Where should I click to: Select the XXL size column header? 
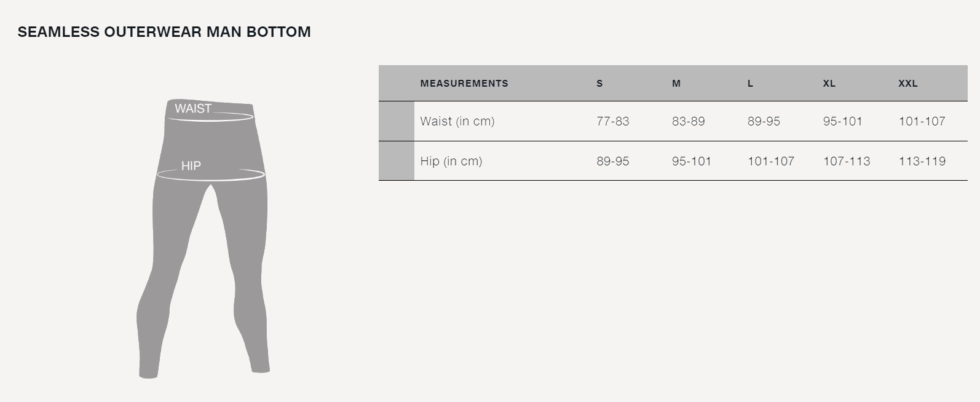pyautogui.click(x=908, y=84)
